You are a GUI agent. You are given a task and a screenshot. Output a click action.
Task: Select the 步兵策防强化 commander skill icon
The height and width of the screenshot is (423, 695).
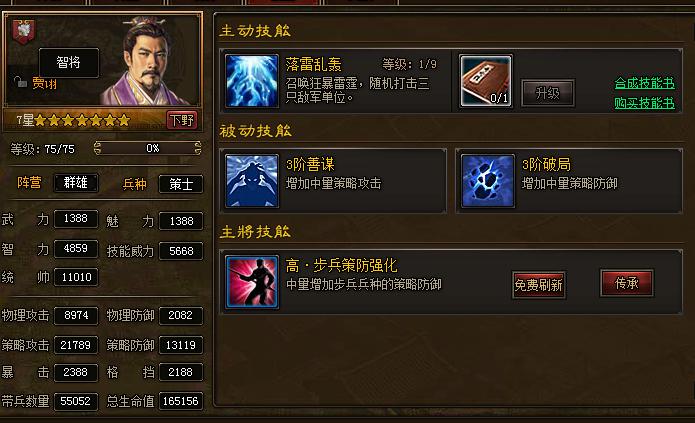[x=252, y=282]
